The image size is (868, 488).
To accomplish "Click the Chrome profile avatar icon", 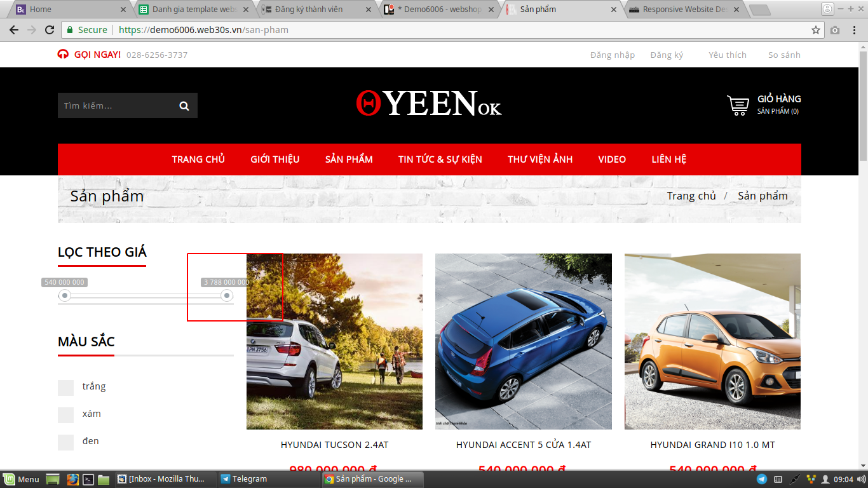I will click(827, 9).
